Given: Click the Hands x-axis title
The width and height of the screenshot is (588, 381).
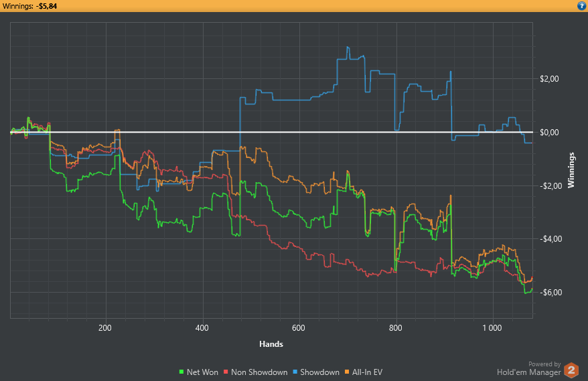Looking at the screenshot, I should (271, 344).
